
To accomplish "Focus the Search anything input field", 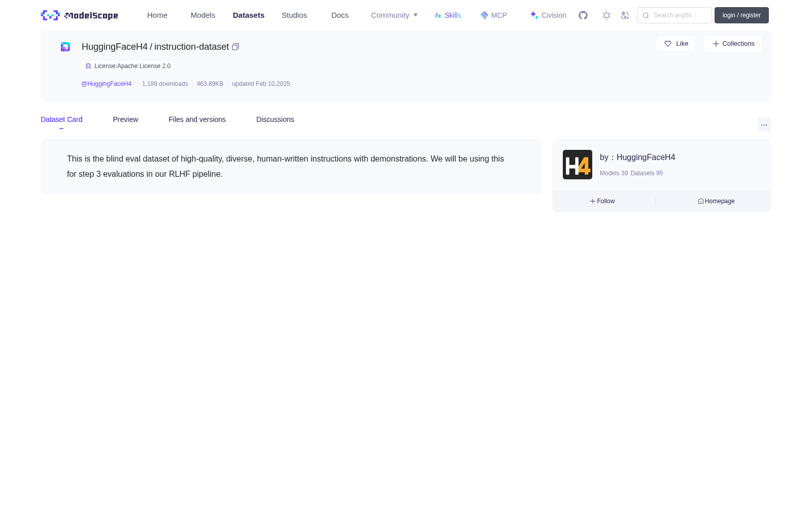I will coord(674,15).
